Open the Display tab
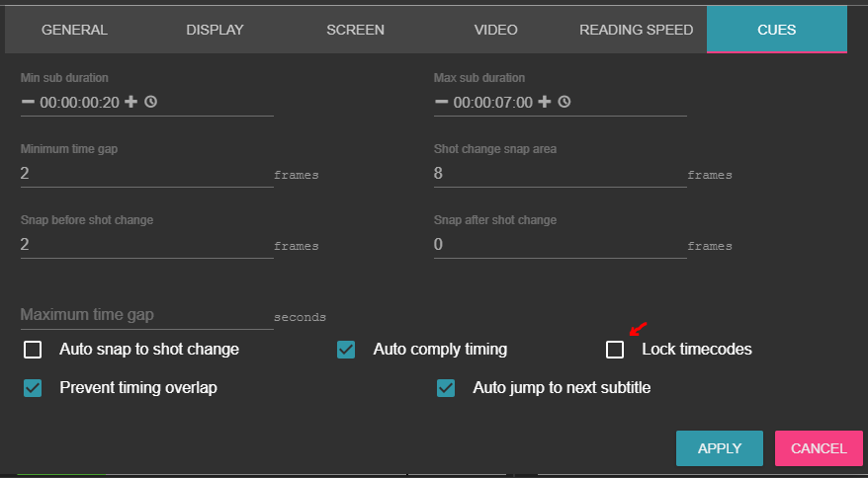 [215, 30]
